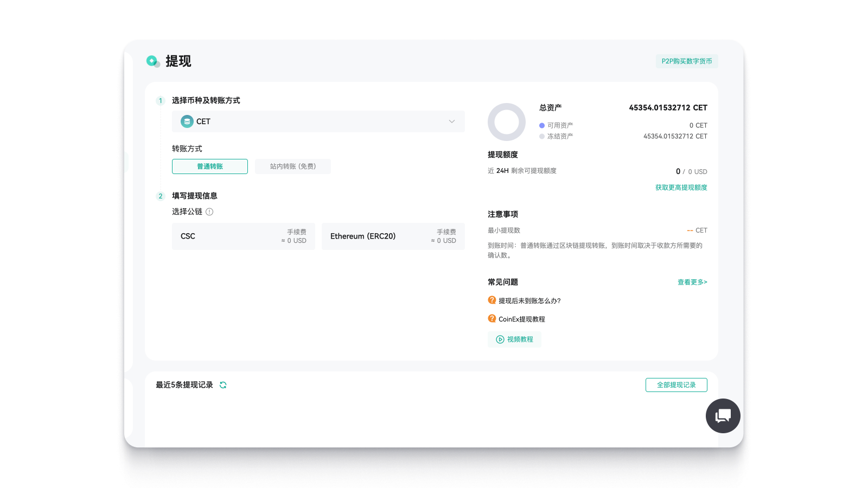Screen dimensions: 868x488
Task: Choose the Ethereum (ERC20) chain option
Action: tap(393, 236)
